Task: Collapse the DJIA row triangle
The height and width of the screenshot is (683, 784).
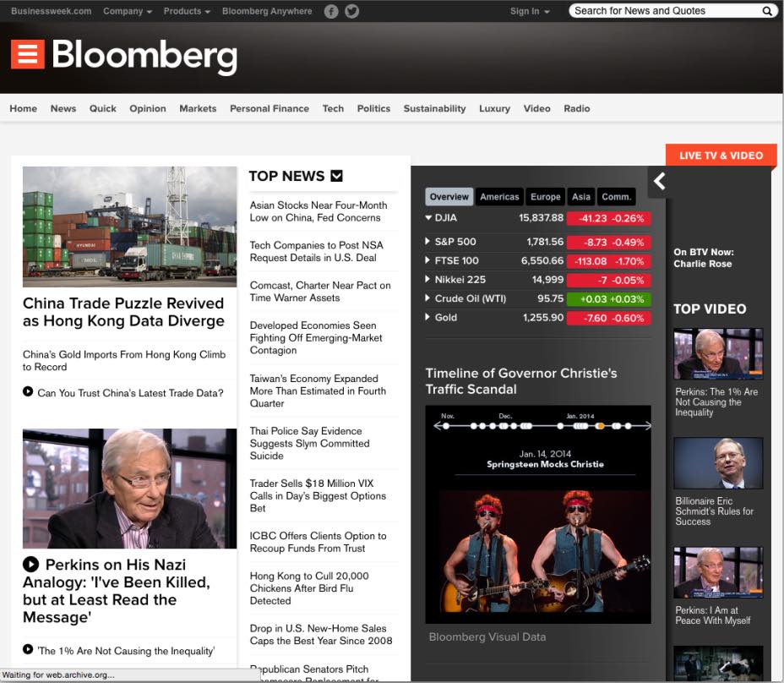Action: pyautogui.click(x=428, y=217)
